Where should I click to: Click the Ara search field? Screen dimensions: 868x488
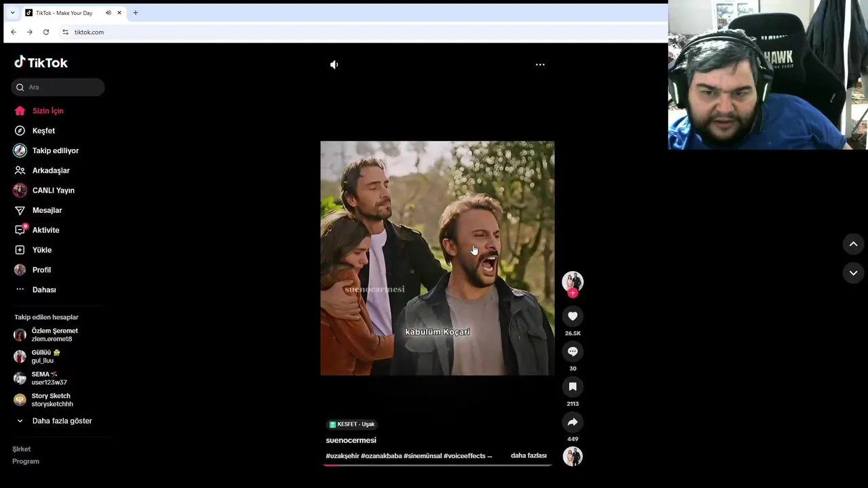click(x=58, y=87)
